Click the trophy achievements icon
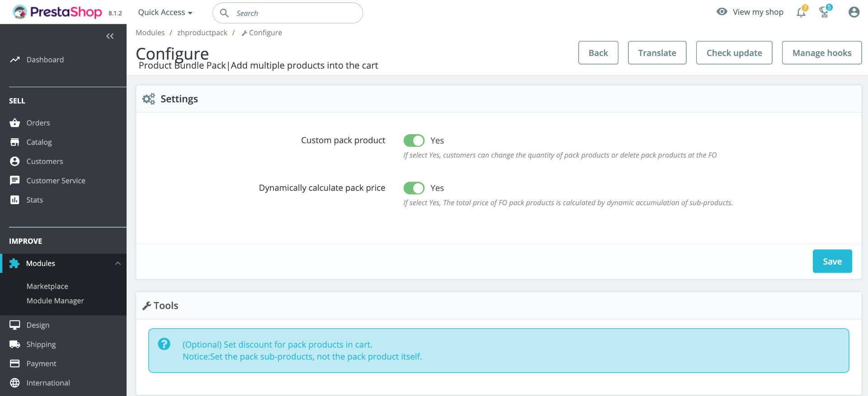Image resolution: width=868 pixels, height=396 pixels. [824, 12]
